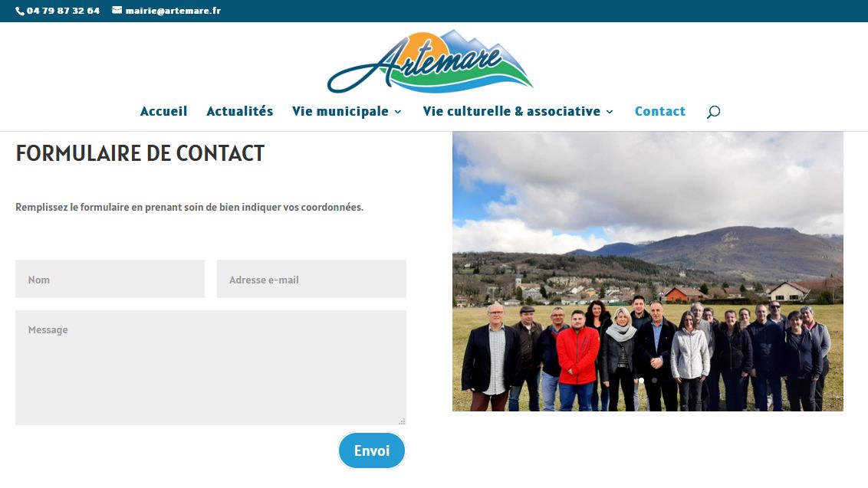Click into the Message text area

tap(211, 368)
